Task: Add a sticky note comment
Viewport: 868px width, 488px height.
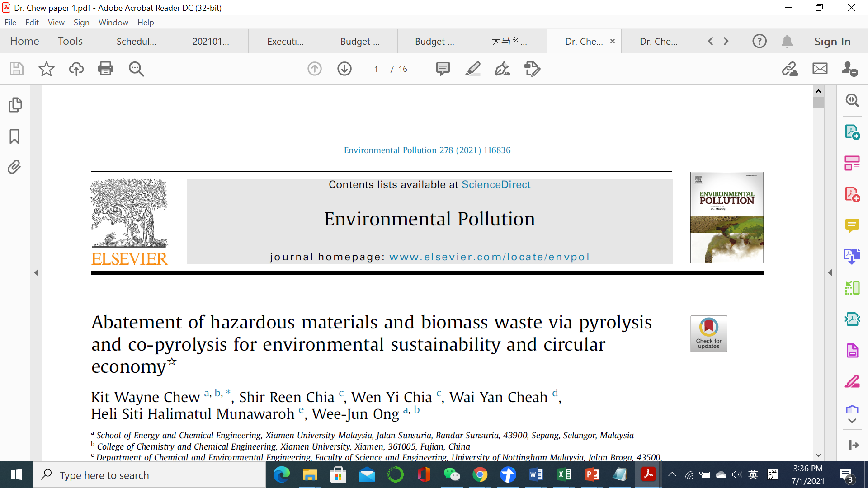Action: point(443,69)
